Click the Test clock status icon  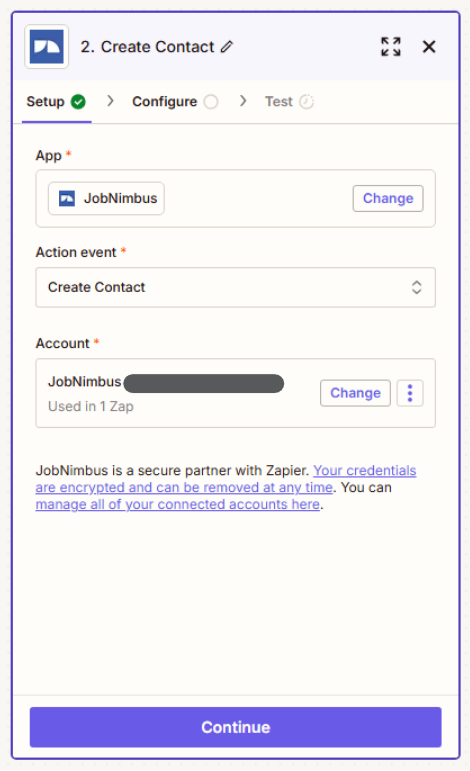point(306,102)
